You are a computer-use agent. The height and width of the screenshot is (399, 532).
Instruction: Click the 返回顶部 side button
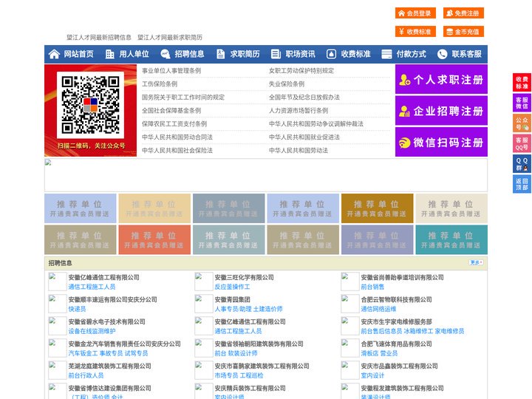point(522,184)
